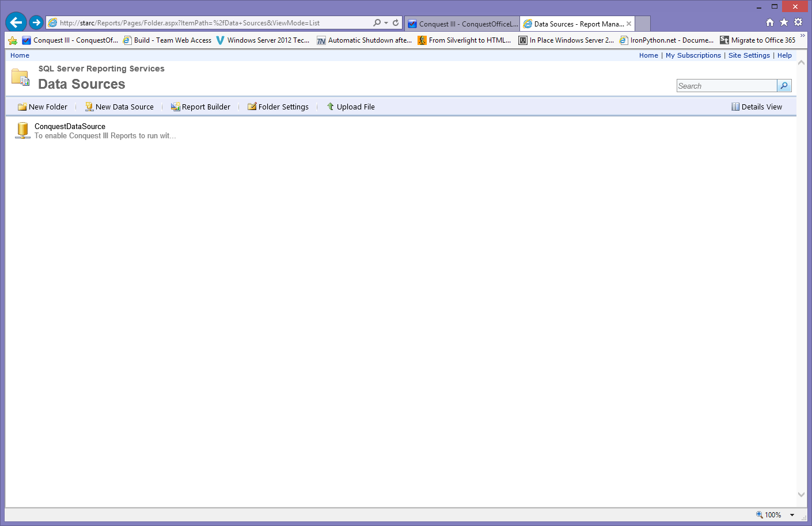Click the page scroll up arrow

tap(801, 63)
